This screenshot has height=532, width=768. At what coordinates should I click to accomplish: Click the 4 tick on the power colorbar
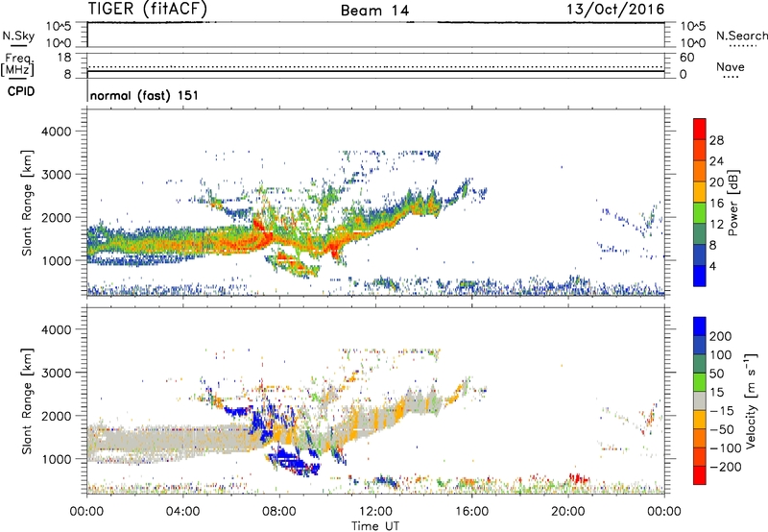point(712,266)
